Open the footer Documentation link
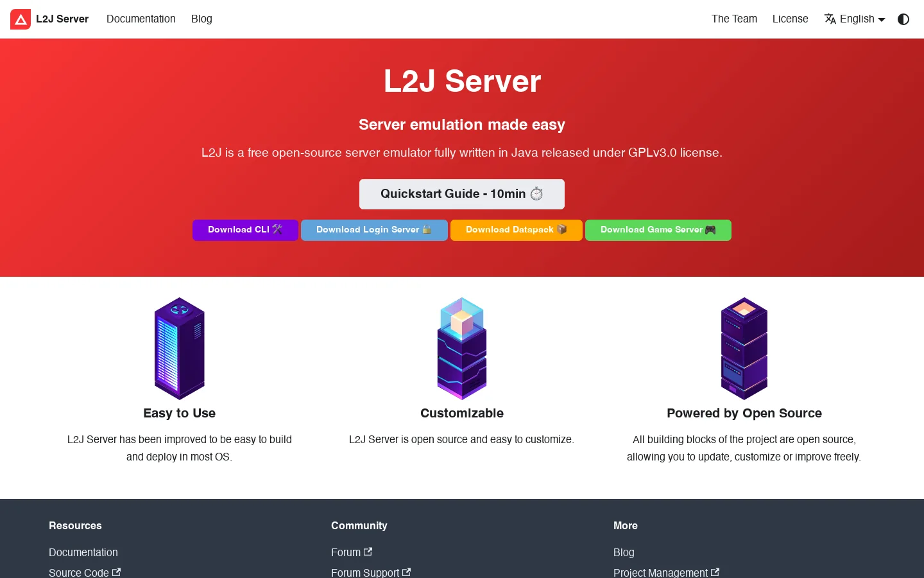The height and width of the screenshot is (578, 924). pyautogui.click(x=83, y=552)
